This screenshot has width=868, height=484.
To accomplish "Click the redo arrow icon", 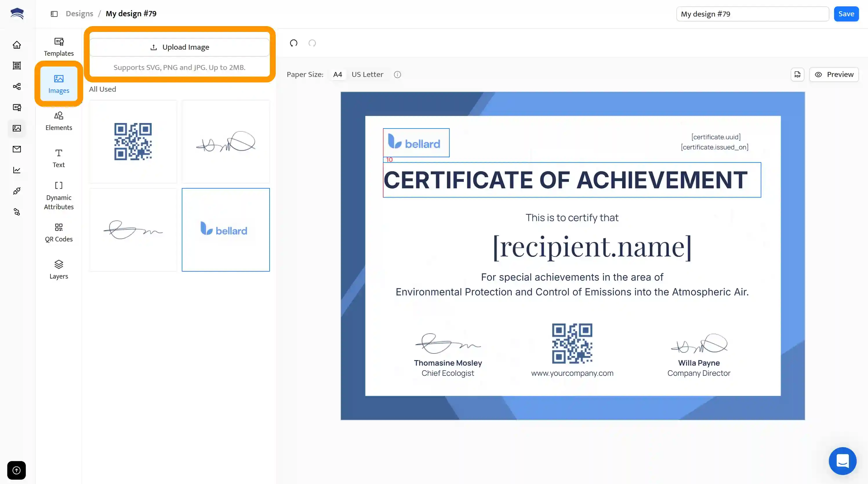I will coord(312,43).
